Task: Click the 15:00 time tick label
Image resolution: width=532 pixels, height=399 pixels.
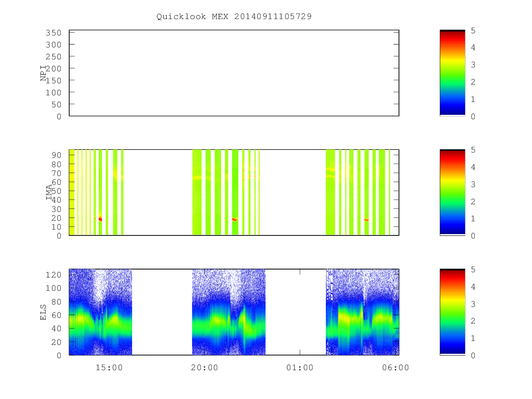Action: click(x=109, y=368)
